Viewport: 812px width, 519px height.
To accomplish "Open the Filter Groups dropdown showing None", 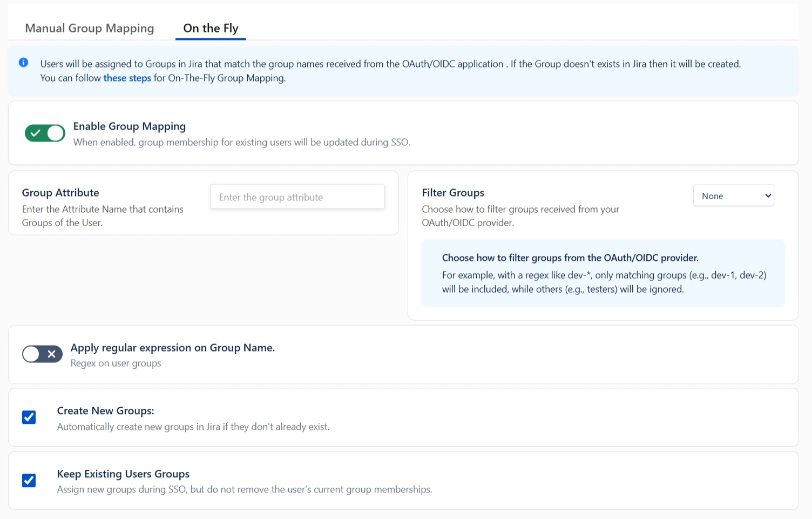I will coord(733,196).
